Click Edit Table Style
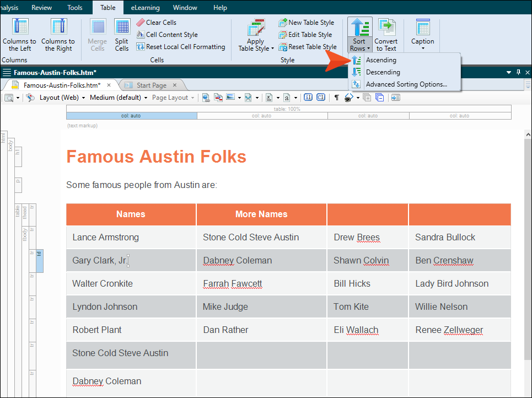 tap(305, 35)
